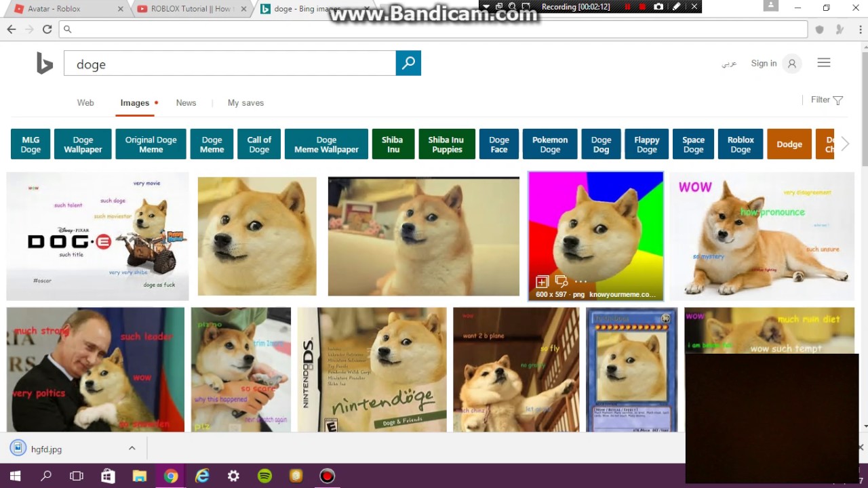Open more options dots on rainbow doge
The image size is (868, 488).
581,281
